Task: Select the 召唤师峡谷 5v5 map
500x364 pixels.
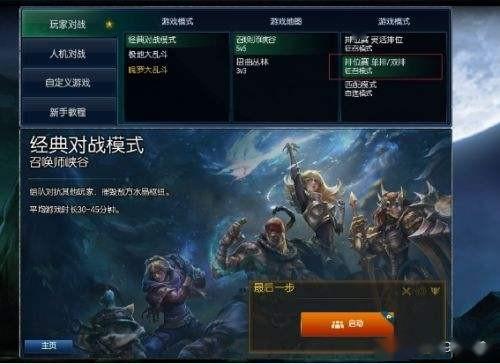Action: click(286, 43)
